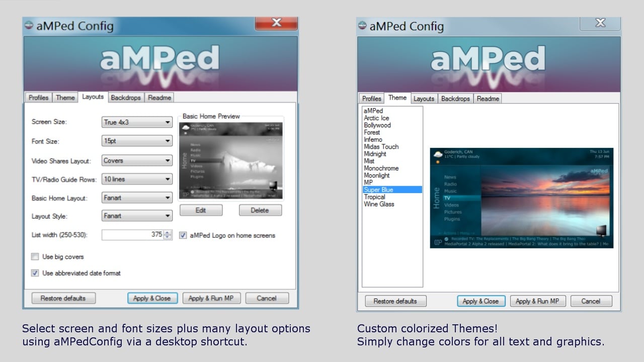
Task: Select Moonlight theme
Action: [377, 175]
